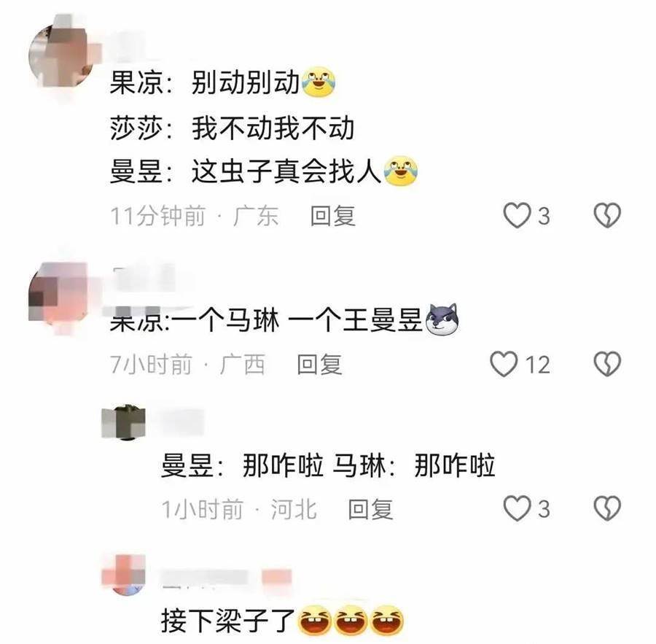
Task: Tap broken heart on the 广西 comment
Action: pos(607,364)
